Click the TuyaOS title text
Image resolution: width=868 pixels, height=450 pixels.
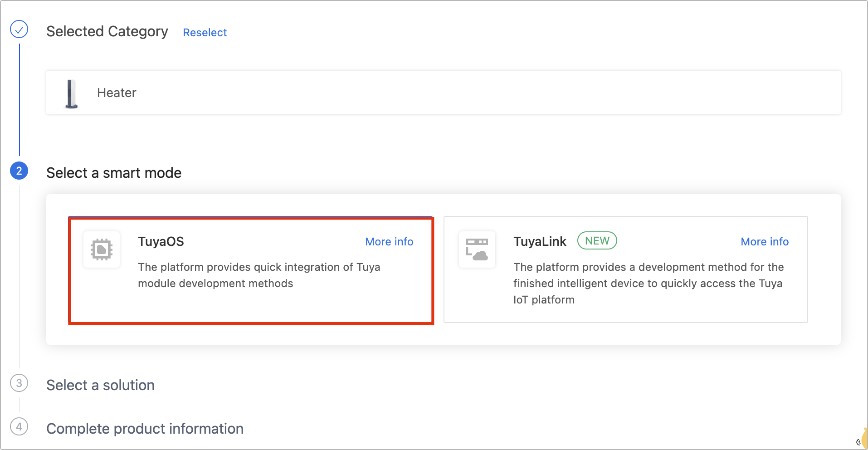coord(161,241)
